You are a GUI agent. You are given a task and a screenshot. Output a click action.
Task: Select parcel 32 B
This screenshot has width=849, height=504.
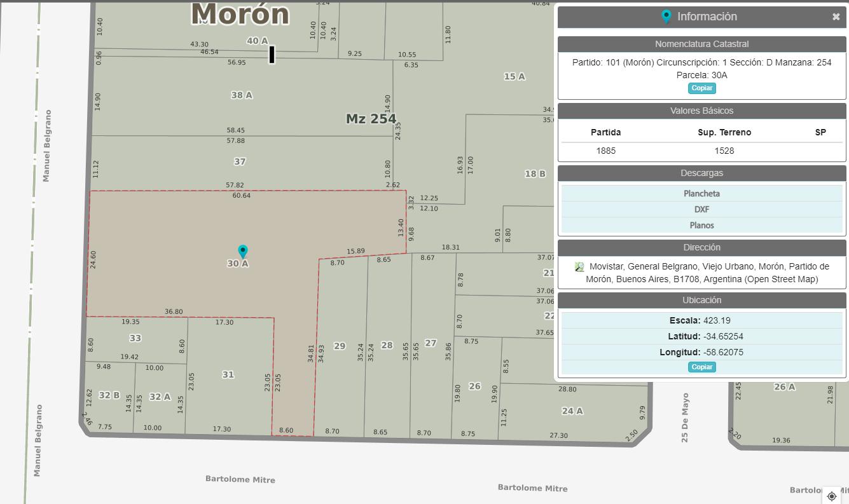[x=109, y=395]
